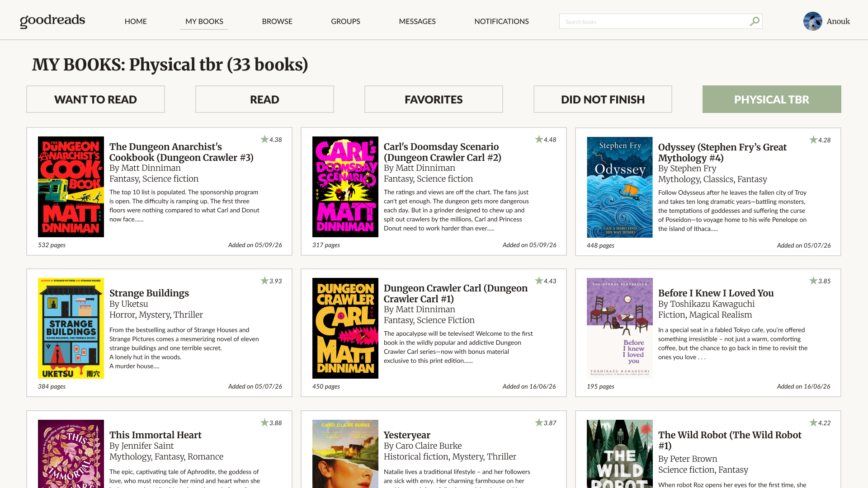
Task: Open MY BOOKS in the navigation
Action: [204, 21]
